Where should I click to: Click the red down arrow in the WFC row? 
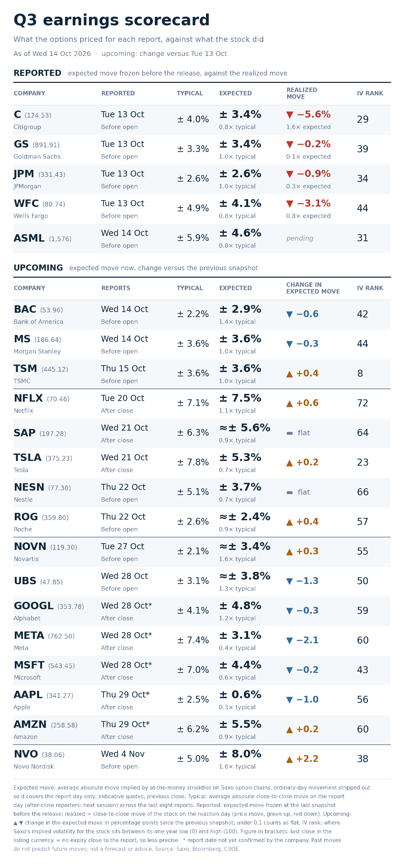click(290, 204)
